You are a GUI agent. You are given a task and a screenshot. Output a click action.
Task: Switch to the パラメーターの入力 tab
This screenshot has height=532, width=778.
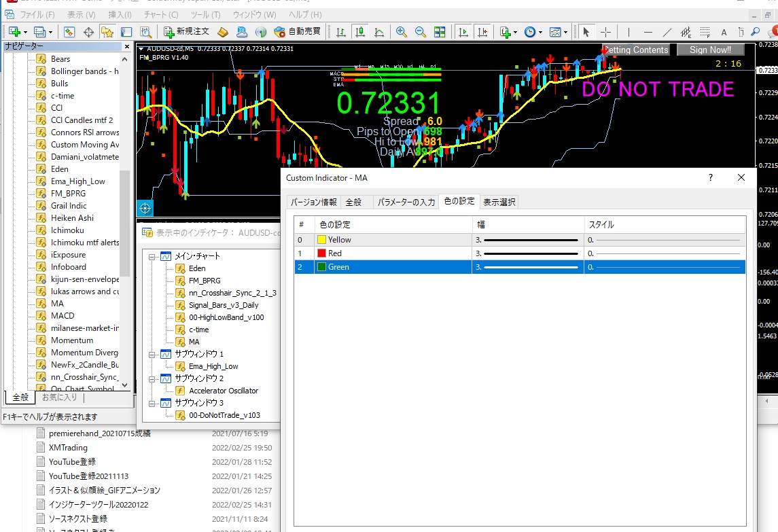click(x=406, y=202)
